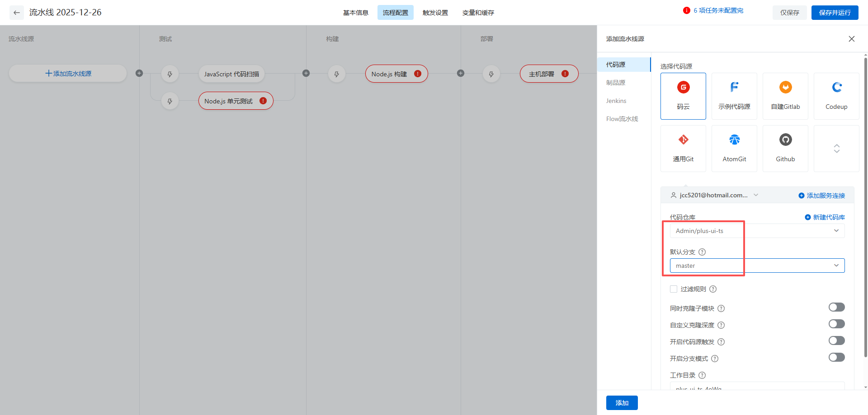Show help for 开启代码源触发
868x415 pixels.
point(721,342)
